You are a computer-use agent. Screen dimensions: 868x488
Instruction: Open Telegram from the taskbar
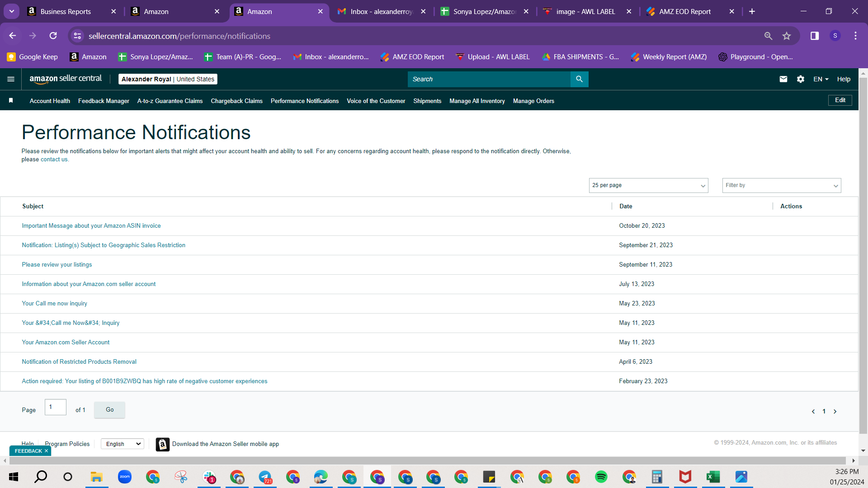pyautogui.click(x=265, y=477)
